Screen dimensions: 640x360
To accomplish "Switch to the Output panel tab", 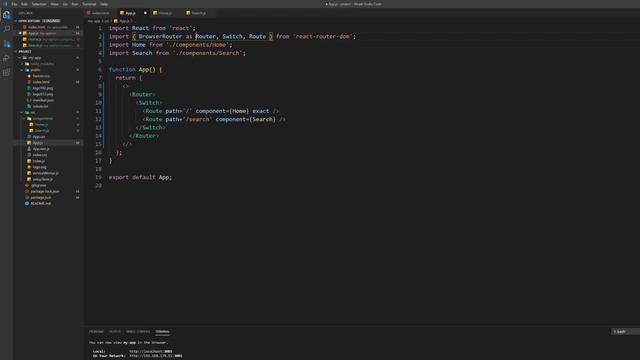I will [x=115, y=332].
